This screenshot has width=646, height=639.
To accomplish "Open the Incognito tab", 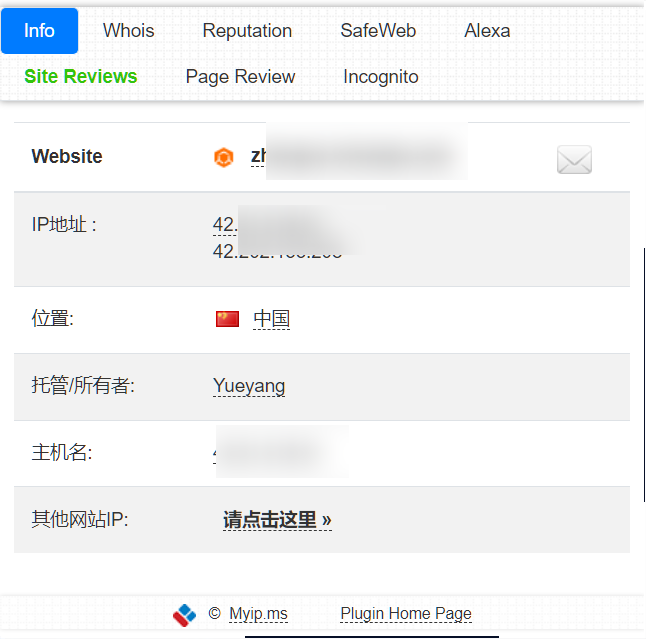I will [381, 77].
